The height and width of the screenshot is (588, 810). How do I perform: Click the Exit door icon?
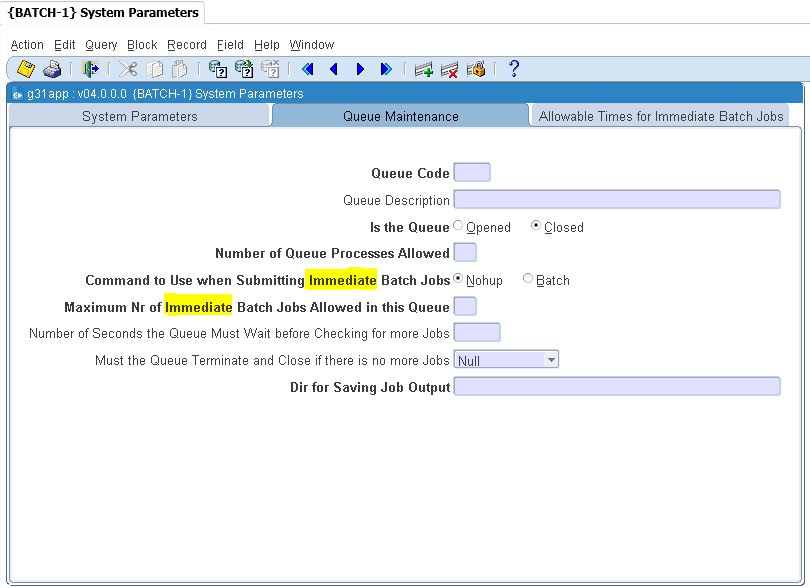click(91, 69)
